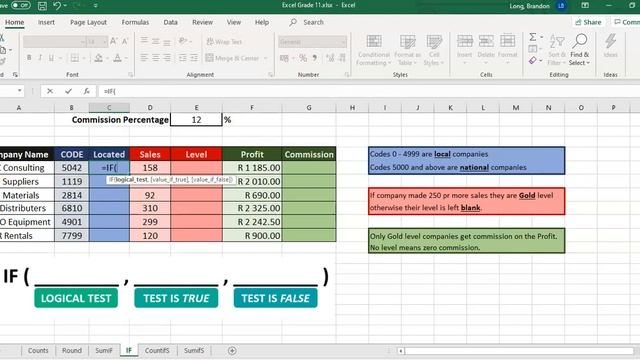Open the View ribbon tab
640x360 pixels.
pyautogui.click(x=233, y=22)
